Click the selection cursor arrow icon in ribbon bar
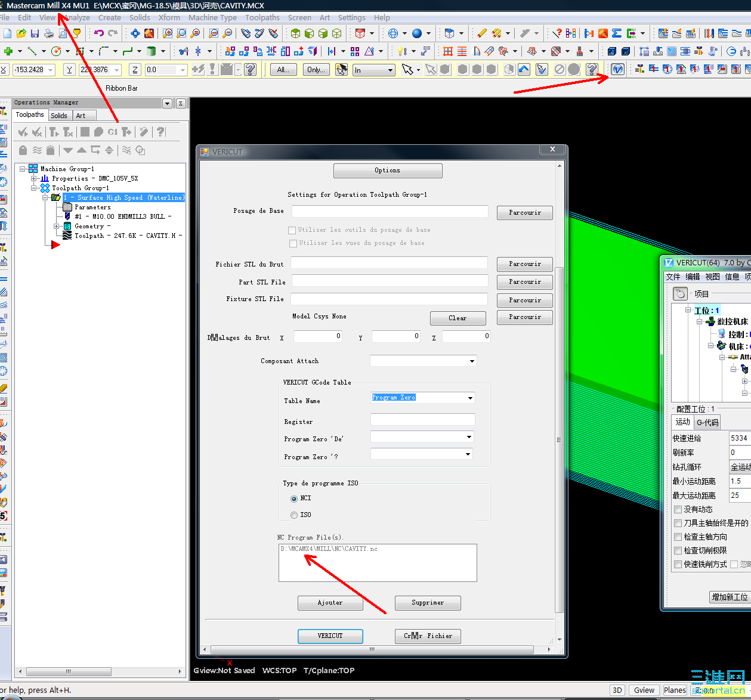 coord(407,70)
